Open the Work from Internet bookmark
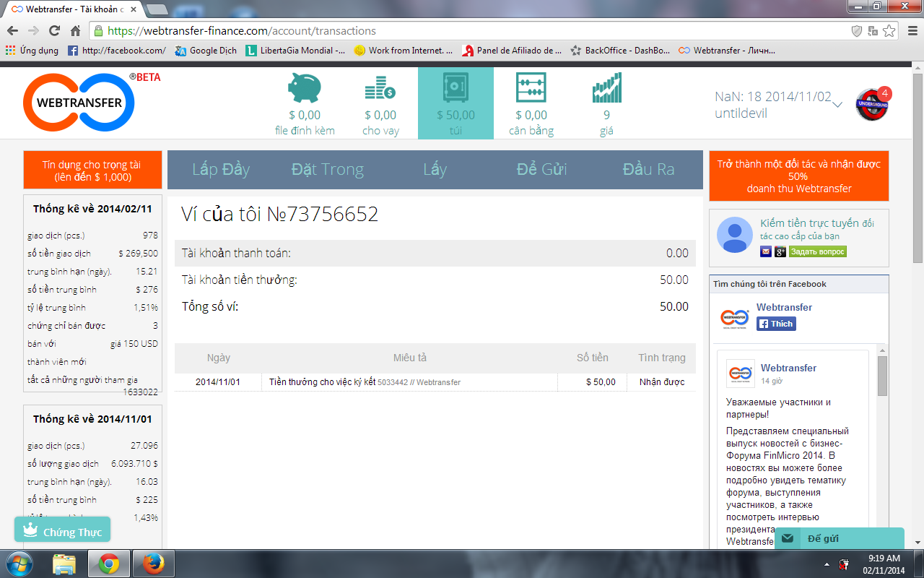 [x=404, y=51]
